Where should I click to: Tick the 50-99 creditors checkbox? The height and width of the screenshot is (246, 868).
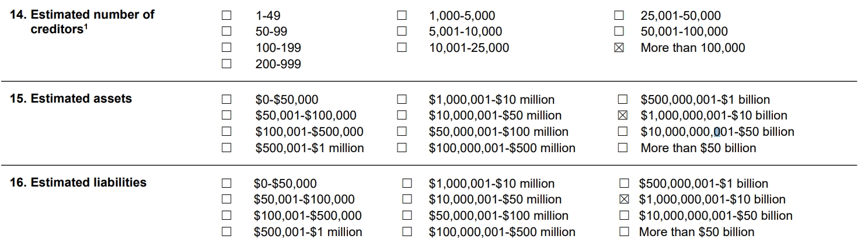pyautogui.click(x=226, y=32)
